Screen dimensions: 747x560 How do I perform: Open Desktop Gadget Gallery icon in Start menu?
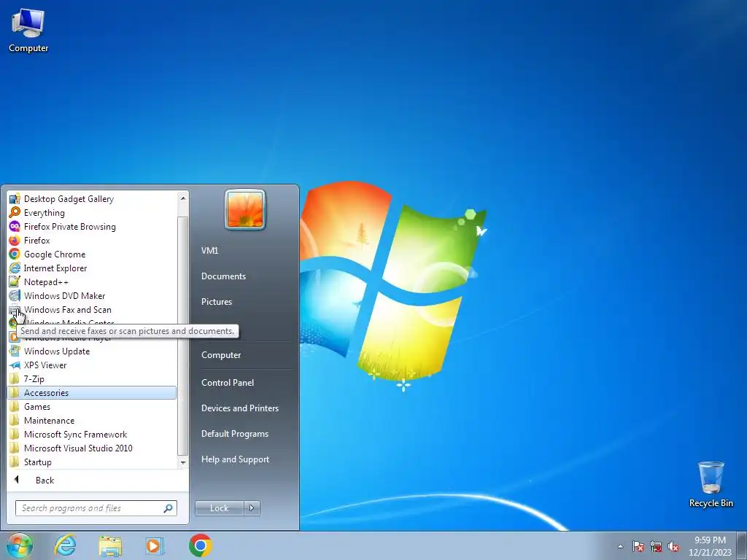15,198
